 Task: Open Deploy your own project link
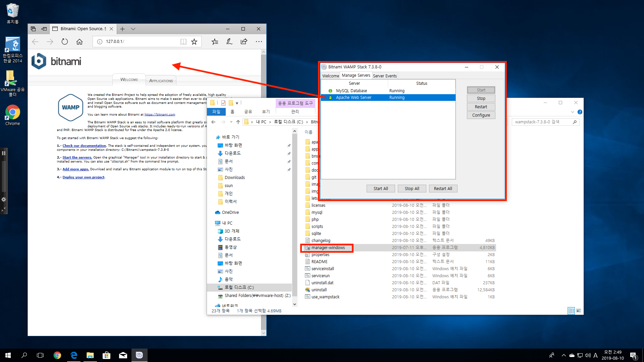tap(84, 177)
